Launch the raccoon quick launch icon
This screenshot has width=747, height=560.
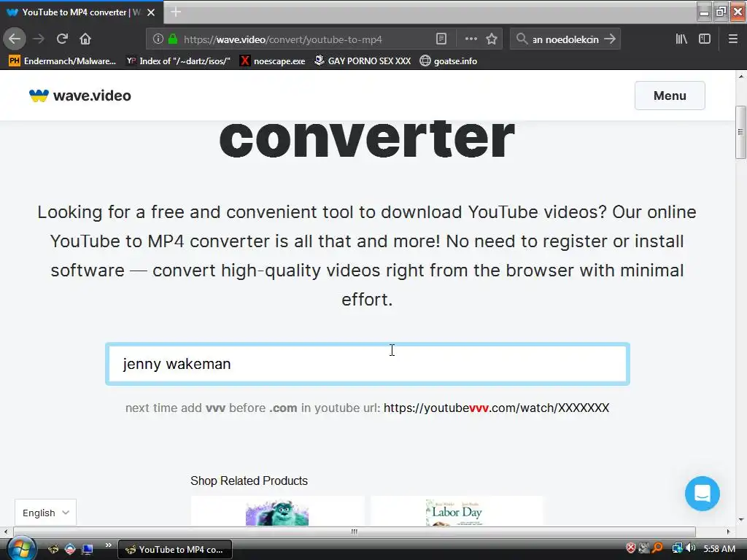click(x=53, y=549)
